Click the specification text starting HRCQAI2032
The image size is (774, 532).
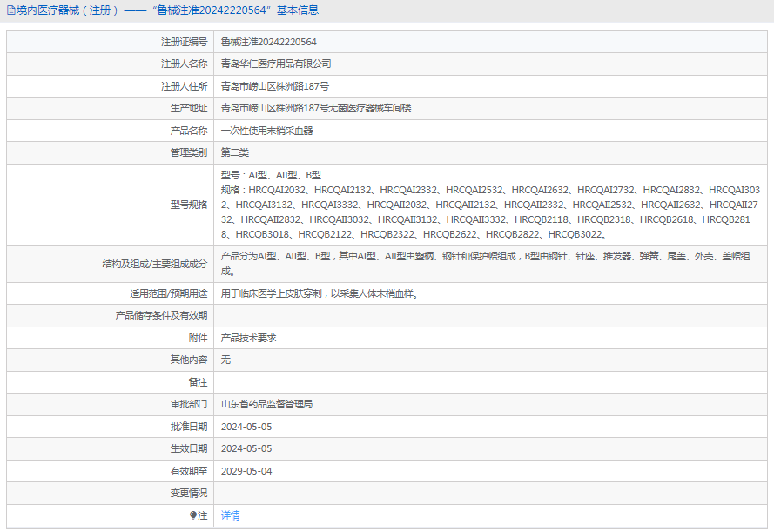click(x=490, y=212)
